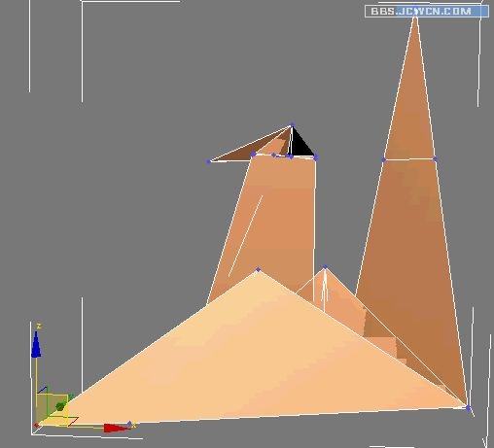Viewport: 494px width, 448px height.
Task: Click the green Y-axis handle of the move gizmo
Action: [x=60, y=406]
